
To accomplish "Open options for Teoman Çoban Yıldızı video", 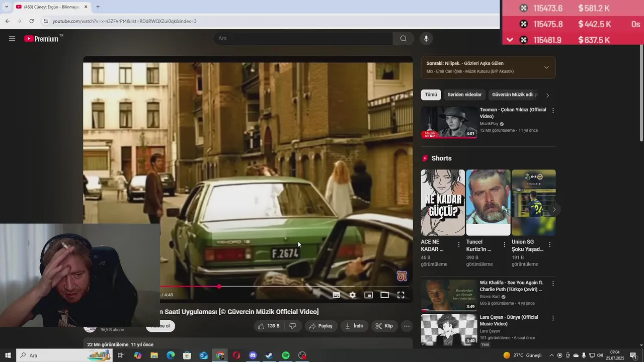I will click(x=553, y=111).
